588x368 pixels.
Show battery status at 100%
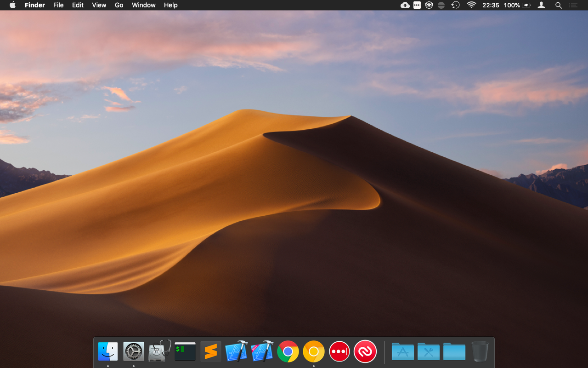coord(517,5)
